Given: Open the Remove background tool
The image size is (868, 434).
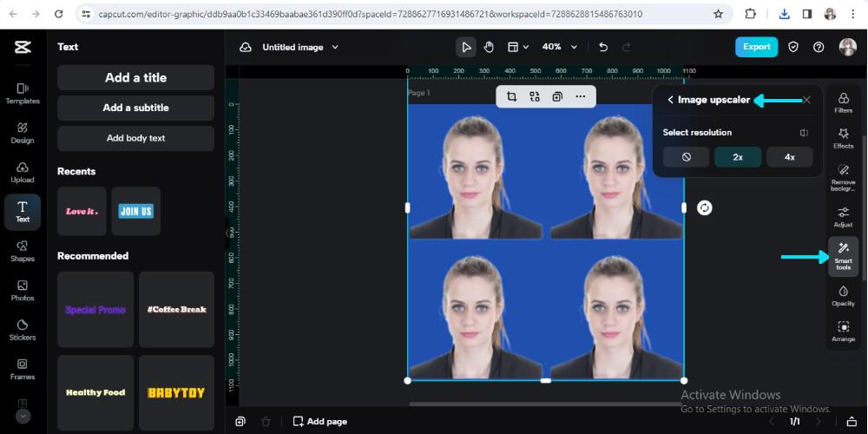Looking at the screenshot, I should [x=843, y=178].
